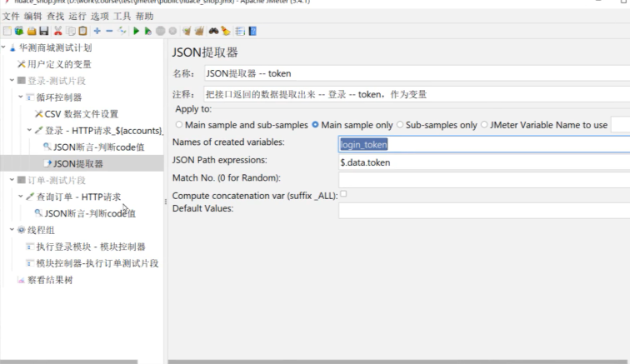Click the New test plan icon
The image size is (630, 364).
(7, 31)
